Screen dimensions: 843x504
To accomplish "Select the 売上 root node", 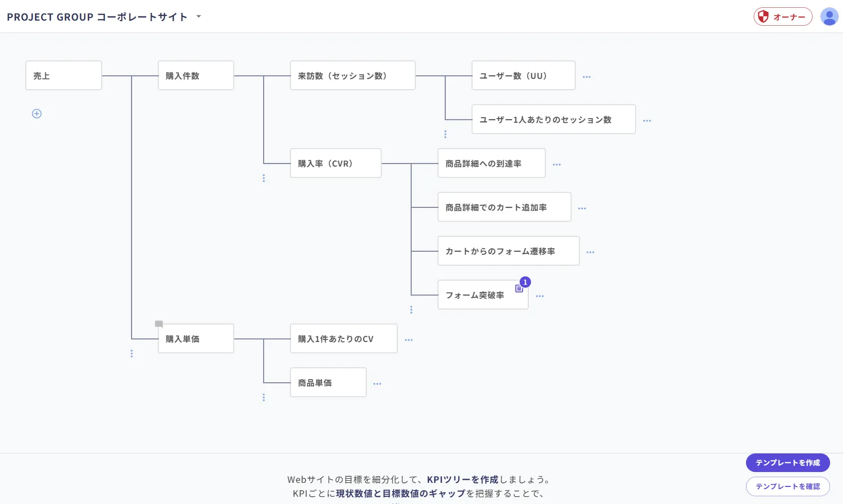I will [63, 75].
